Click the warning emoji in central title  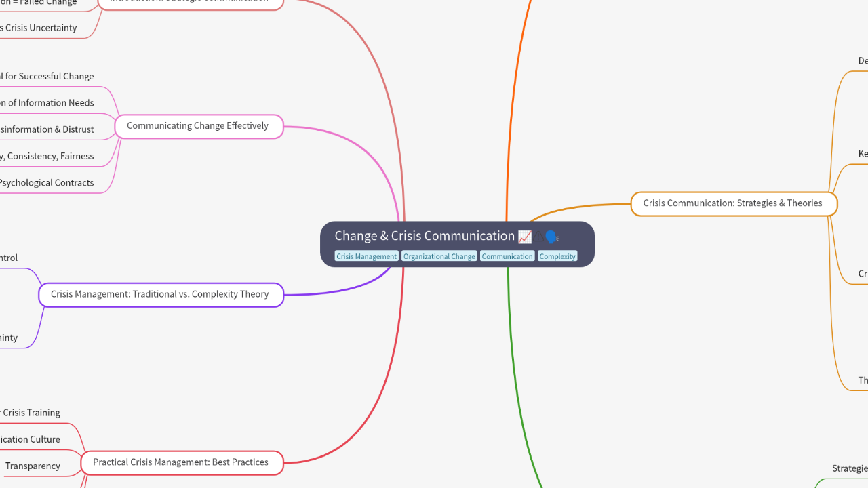point(538,237)
